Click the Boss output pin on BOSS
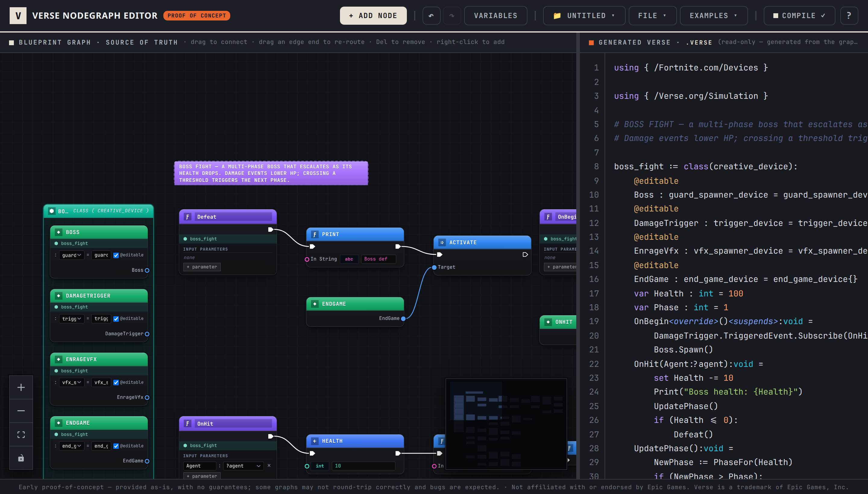The width and height of the screenshot is (868, 494). (147, 270)
